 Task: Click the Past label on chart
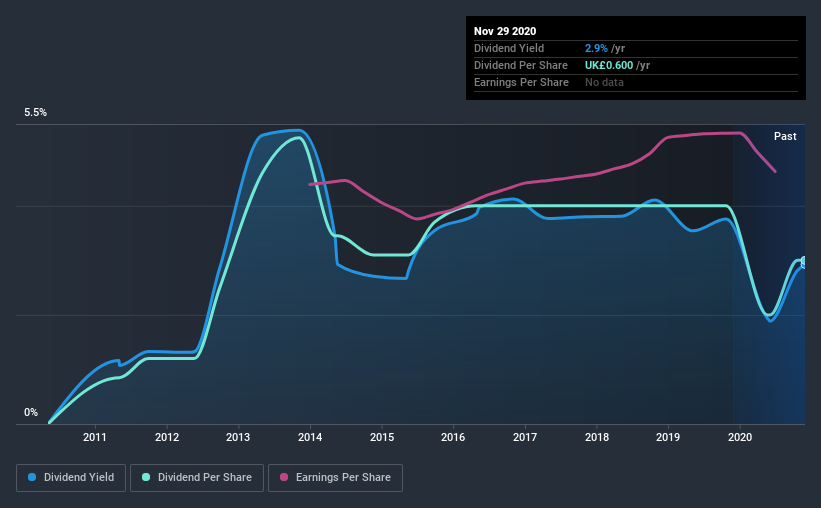tap(785, 136)
